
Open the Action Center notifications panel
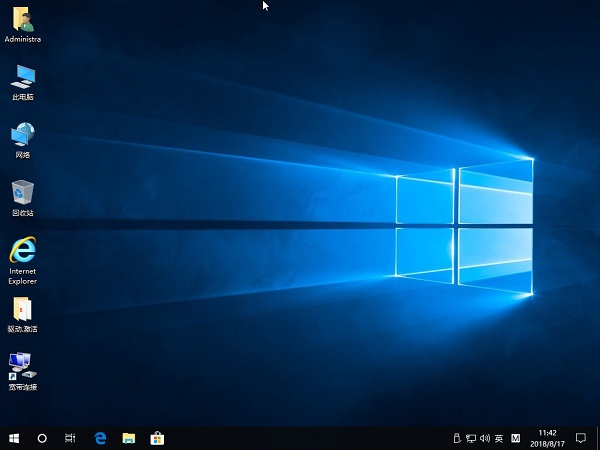coord(581,438)
